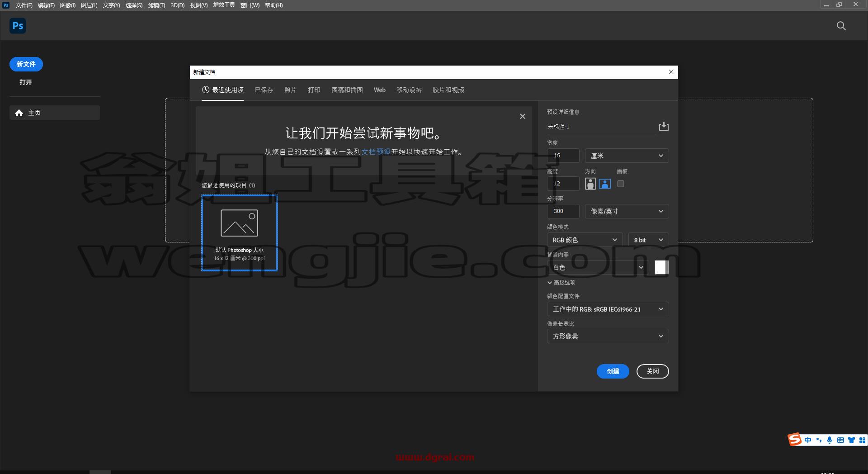
Task: Switch to the Web tab
Action: click(380, 90)
